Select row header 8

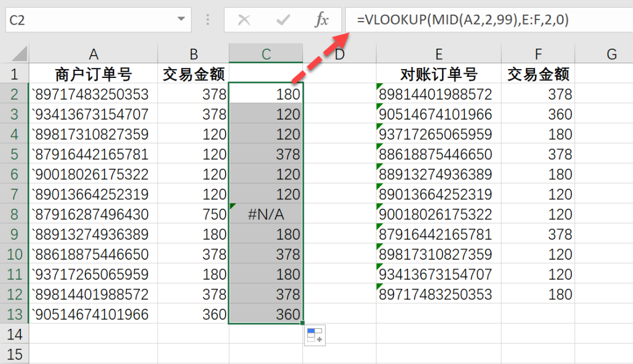coord(15,214)
